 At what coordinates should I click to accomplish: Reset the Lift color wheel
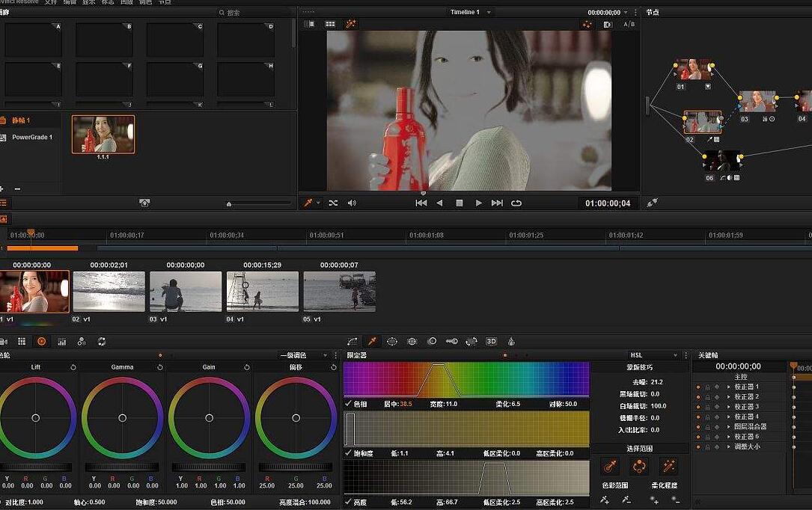click(73, 367)
